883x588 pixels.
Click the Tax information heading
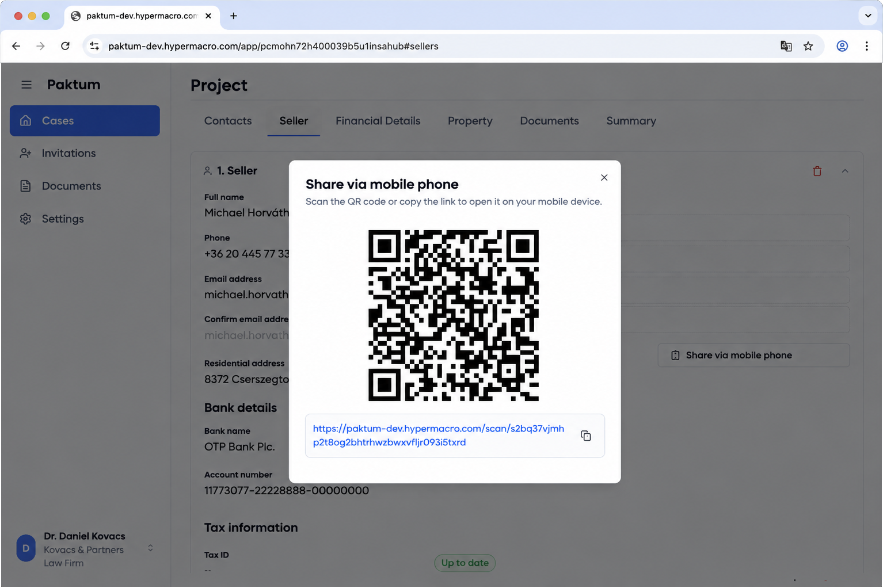point(251,528)
